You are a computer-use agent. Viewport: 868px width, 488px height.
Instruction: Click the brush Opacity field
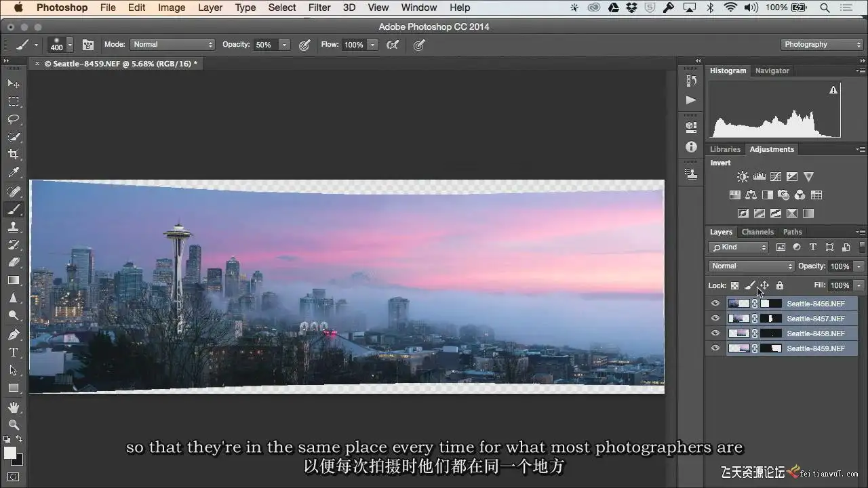[x=265, y=45]
